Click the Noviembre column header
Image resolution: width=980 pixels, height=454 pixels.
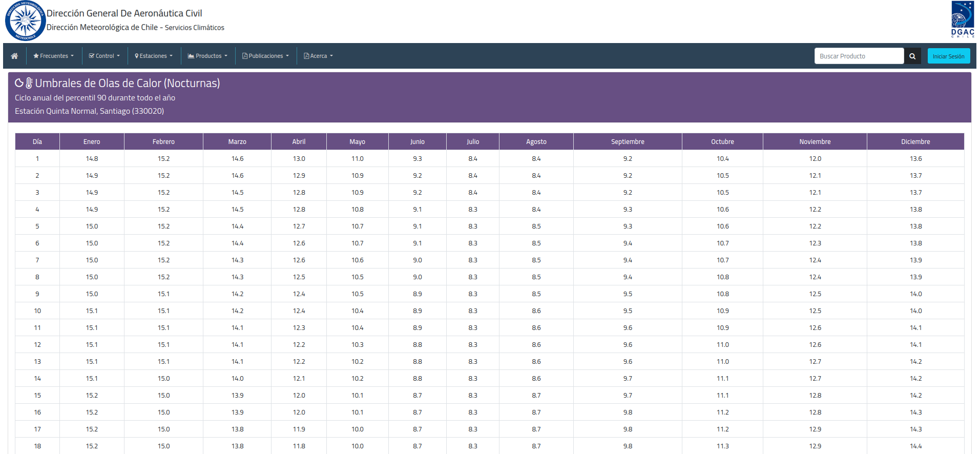[815, 141]
